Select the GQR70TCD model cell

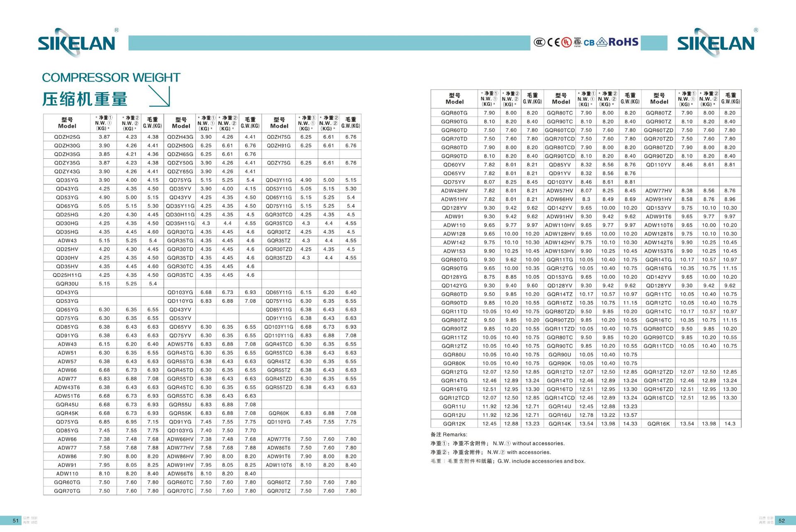(560, 139)
